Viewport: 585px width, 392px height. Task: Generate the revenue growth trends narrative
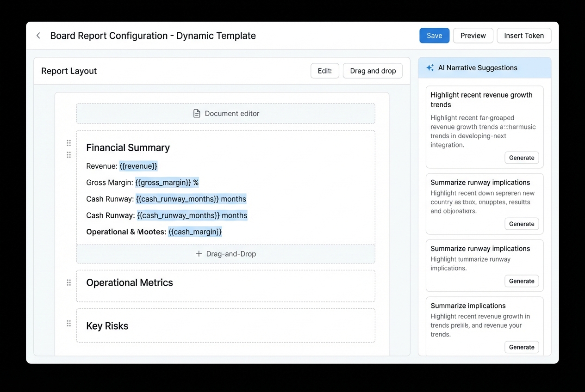click(522, 158)
